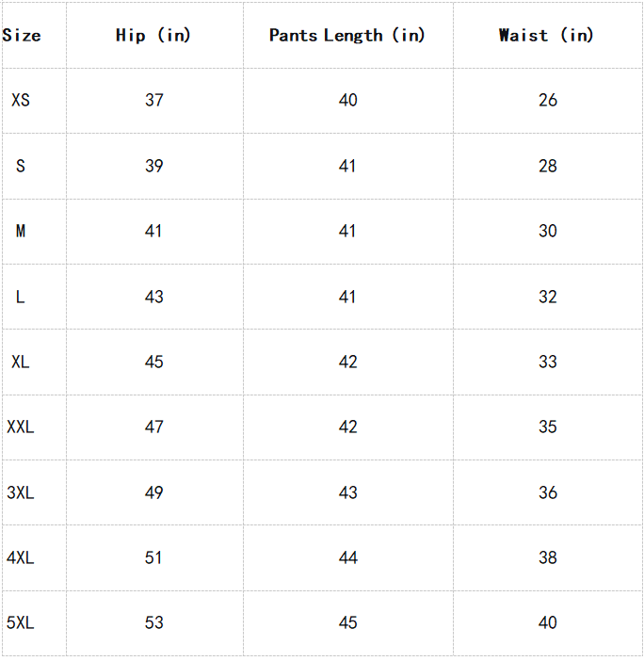Click the M size cell

point(21,231)
